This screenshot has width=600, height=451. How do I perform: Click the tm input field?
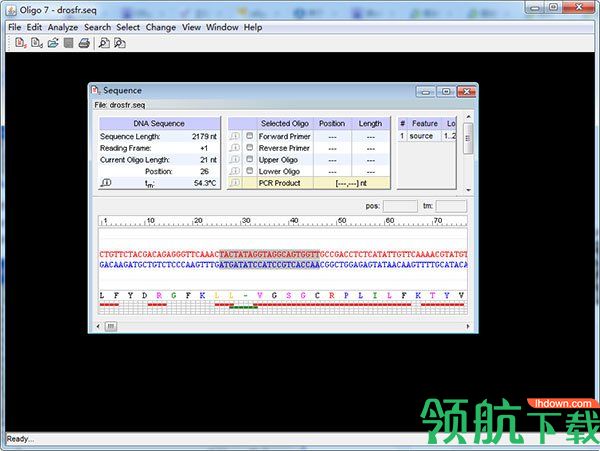pos(451,206)
